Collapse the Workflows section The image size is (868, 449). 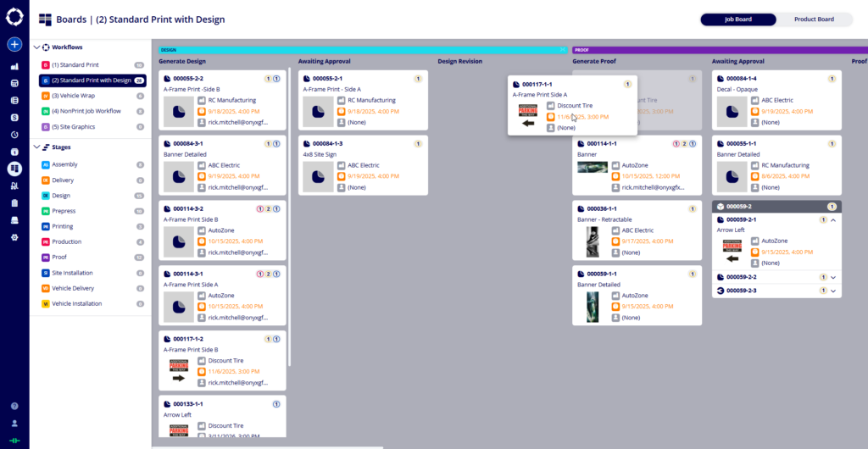point(36,47)
